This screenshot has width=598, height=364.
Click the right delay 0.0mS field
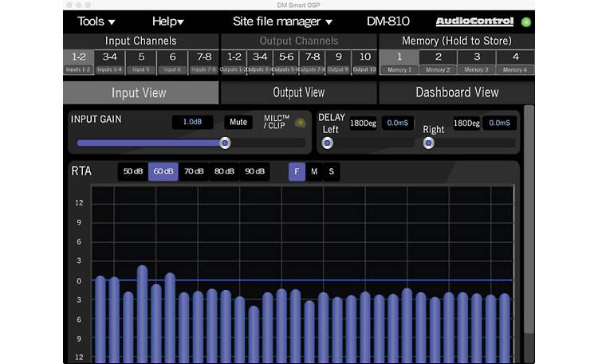(499, 123)
